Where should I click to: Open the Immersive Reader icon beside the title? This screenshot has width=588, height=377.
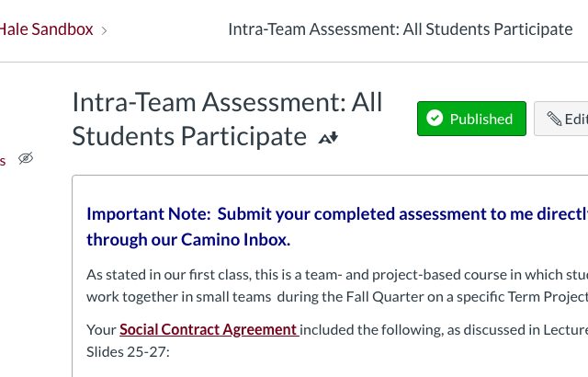point(329,138)
